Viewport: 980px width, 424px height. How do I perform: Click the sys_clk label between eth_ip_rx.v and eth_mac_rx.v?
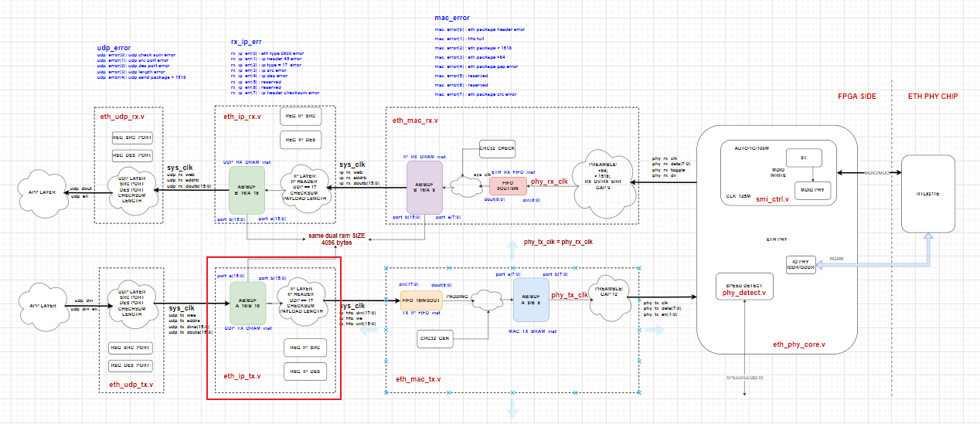[352, 164]
